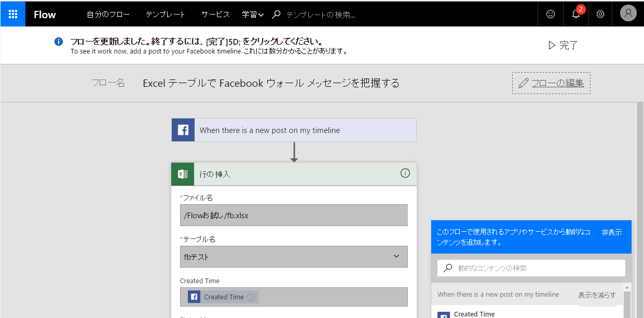Select the Created Time token in field
644x318 pixels.
(223, 297)
